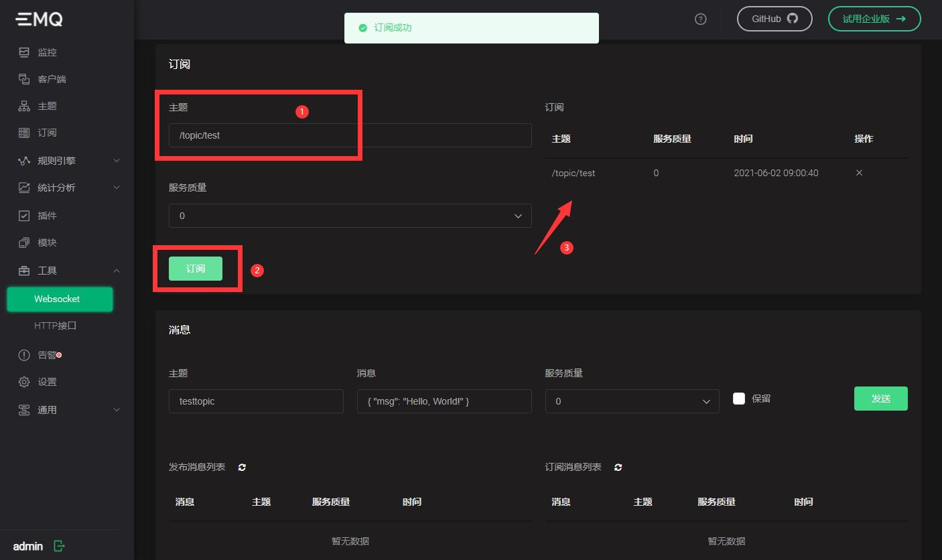Open the 设置 gear icon
Viewport: 942px width, 560px height.
click(x=24, y=382)
